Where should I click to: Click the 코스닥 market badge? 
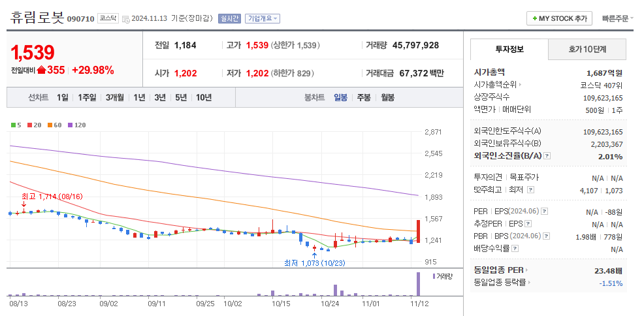click(x=108, y=18)
